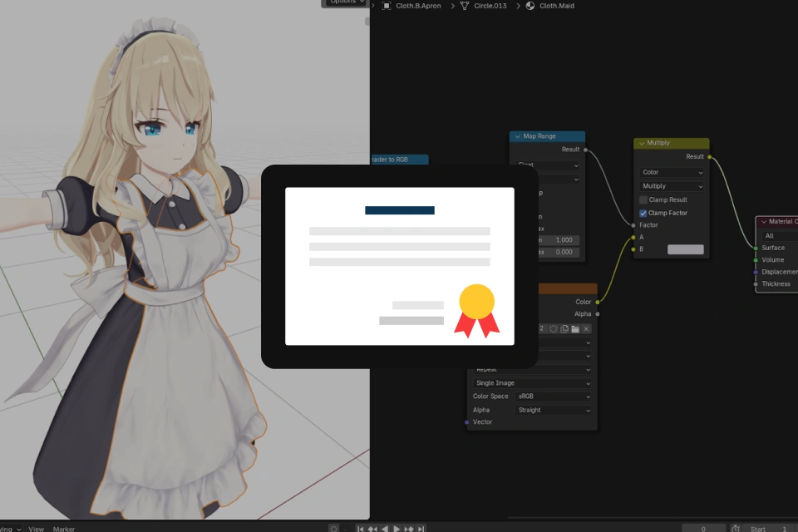Click the preview range clock icon
The image size is (798, 532).
coord(736,529)
